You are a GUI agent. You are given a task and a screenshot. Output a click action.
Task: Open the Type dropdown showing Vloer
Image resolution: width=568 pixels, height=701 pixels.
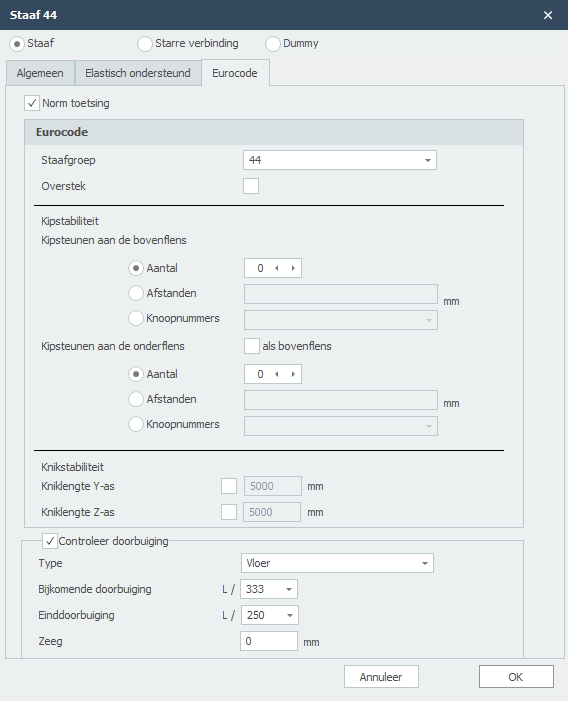click(x=337, y=563)
